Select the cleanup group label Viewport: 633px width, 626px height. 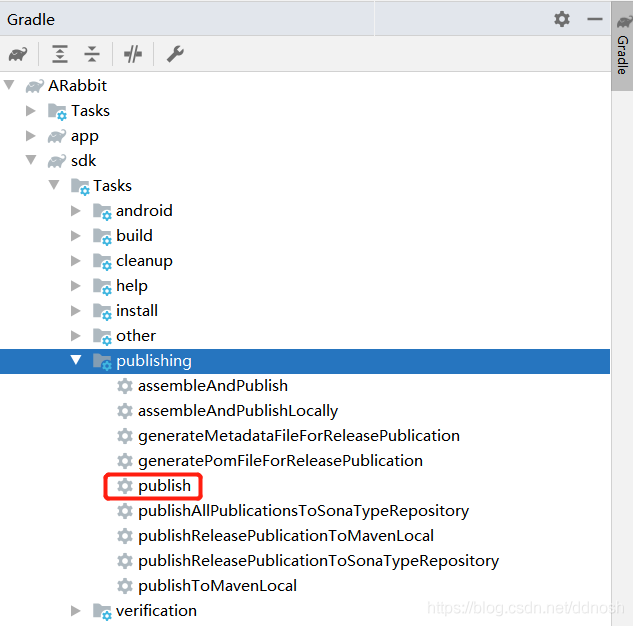[x=144, y=261]
